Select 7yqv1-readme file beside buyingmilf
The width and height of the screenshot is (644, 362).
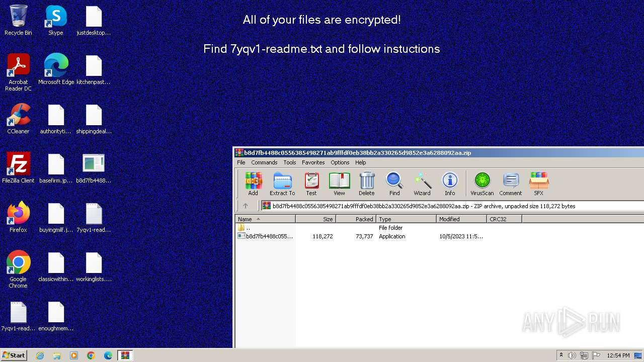coord(94,217)
